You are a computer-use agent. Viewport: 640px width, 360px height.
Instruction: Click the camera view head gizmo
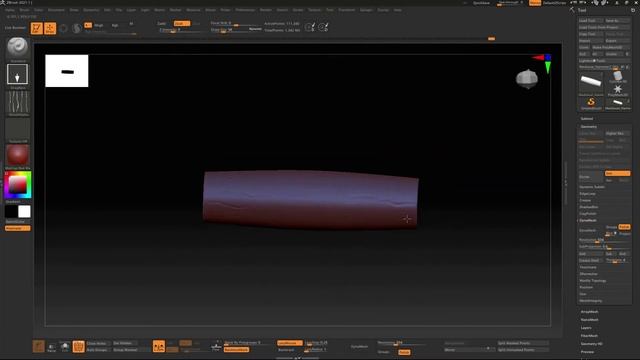pyautogui.click(x=527, y=79)
